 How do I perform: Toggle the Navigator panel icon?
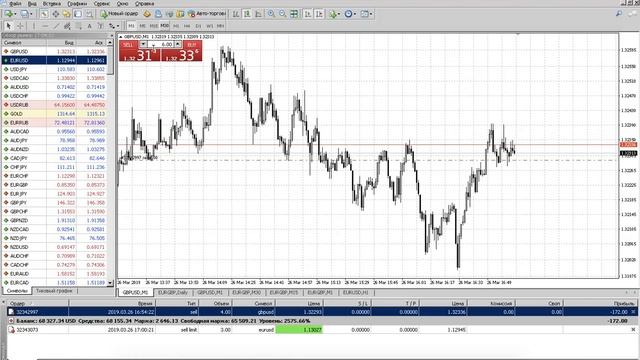pos(66,14)
